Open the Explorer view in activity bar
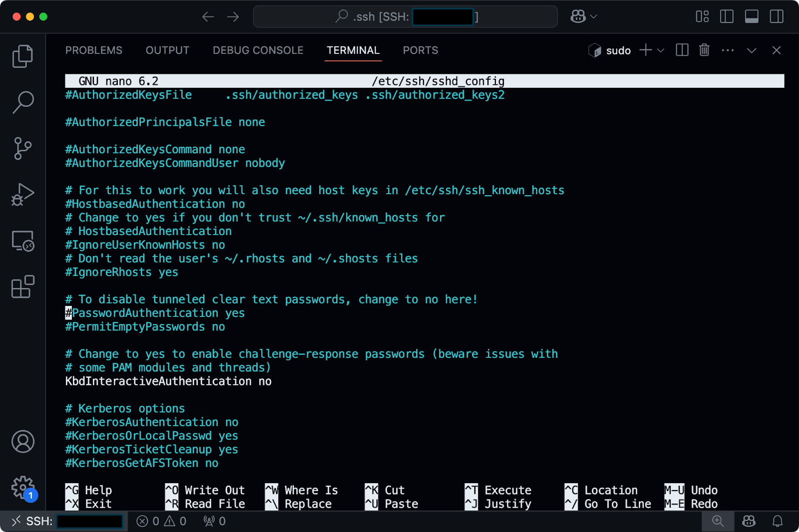Image resolution: width=799 pixels, height=532 pixels. 22,56
